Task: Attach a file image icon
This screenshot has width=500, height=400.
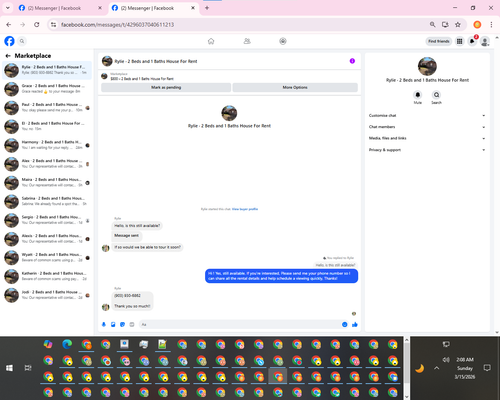Action: pyautogui.click(x=113, y=324)
